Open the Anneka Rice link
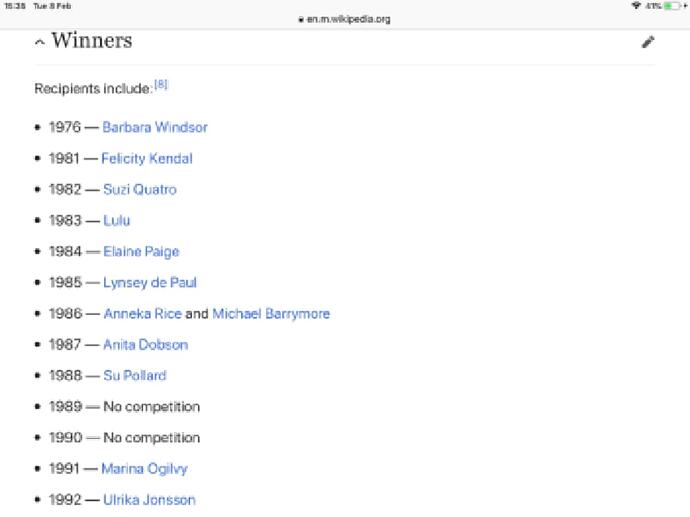 click(142, 313)
